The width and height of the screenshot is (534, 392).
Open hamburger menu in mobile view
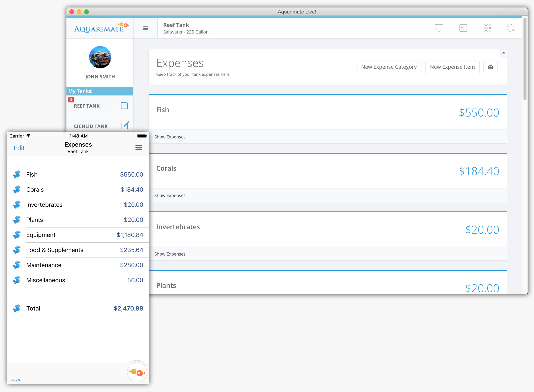pyautogui.click(x=139, y=148)
